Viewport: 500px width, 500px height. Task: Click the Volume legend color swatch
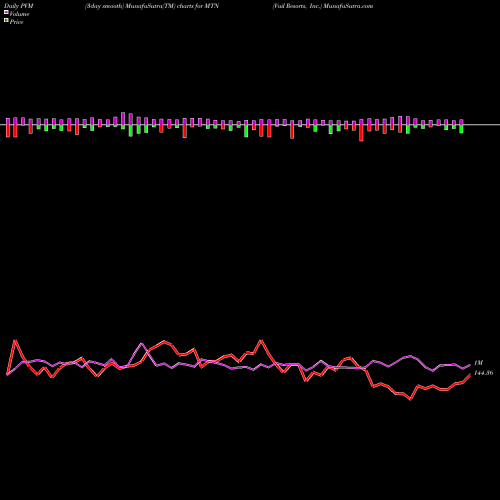tap(6, 12)
